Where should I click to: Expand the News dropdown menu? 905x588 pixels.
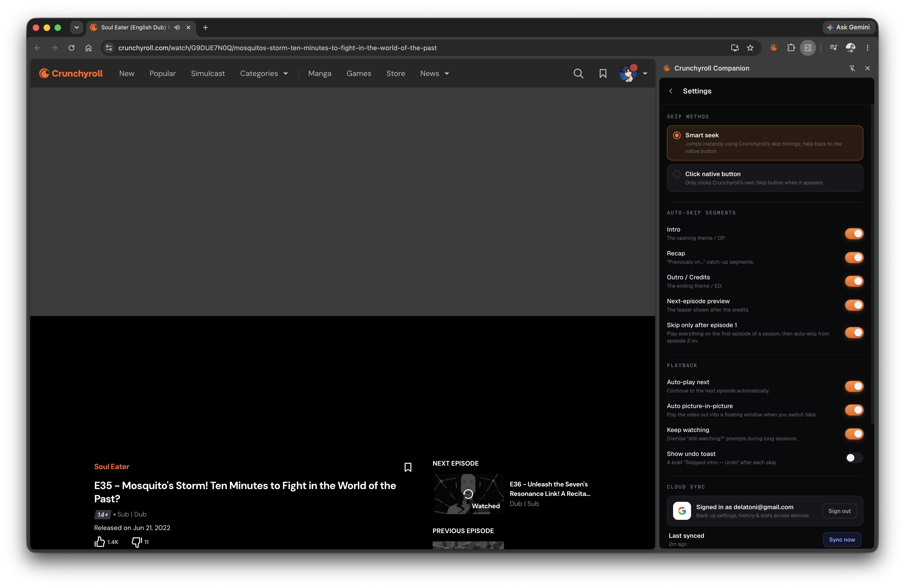pyautogui.click(x=435, y=73)
